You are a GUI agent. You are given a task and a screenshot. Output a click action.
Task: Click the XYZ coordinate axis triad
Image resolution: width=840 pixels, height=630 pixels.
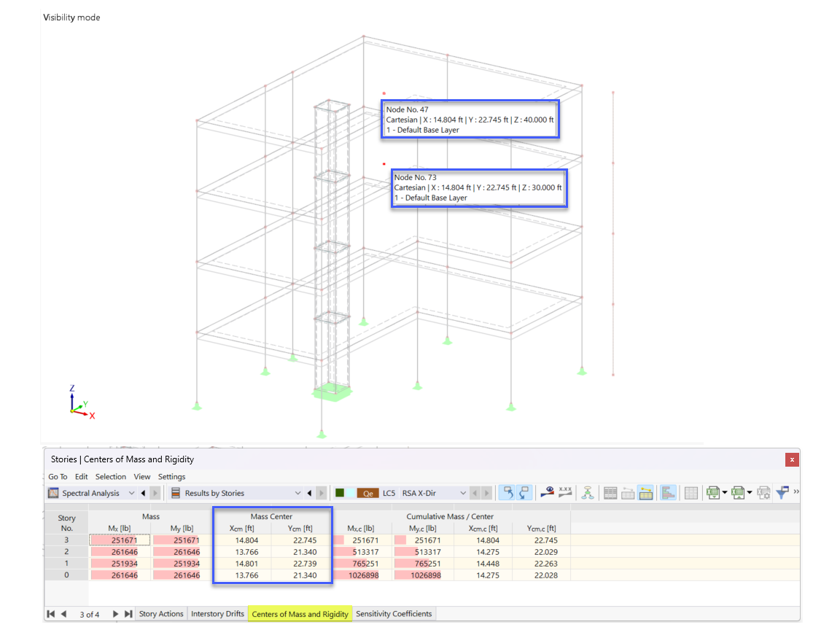point(82,402)
